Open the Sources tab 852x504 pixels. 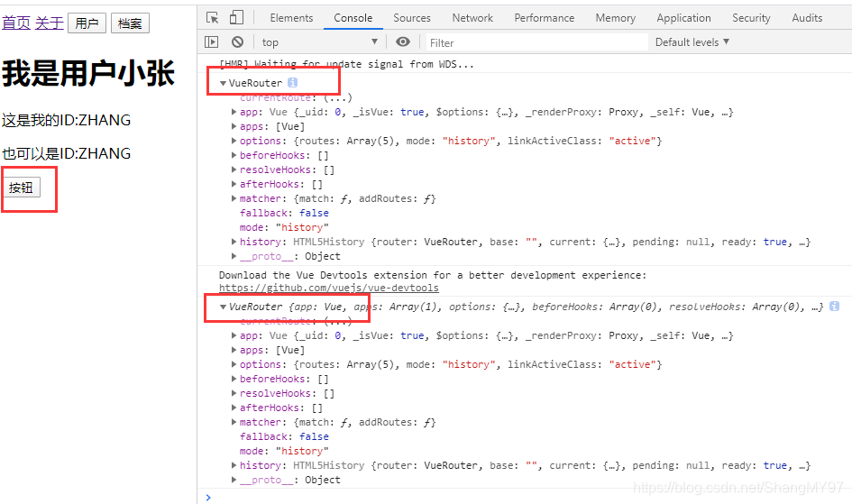tap(412, 18)
